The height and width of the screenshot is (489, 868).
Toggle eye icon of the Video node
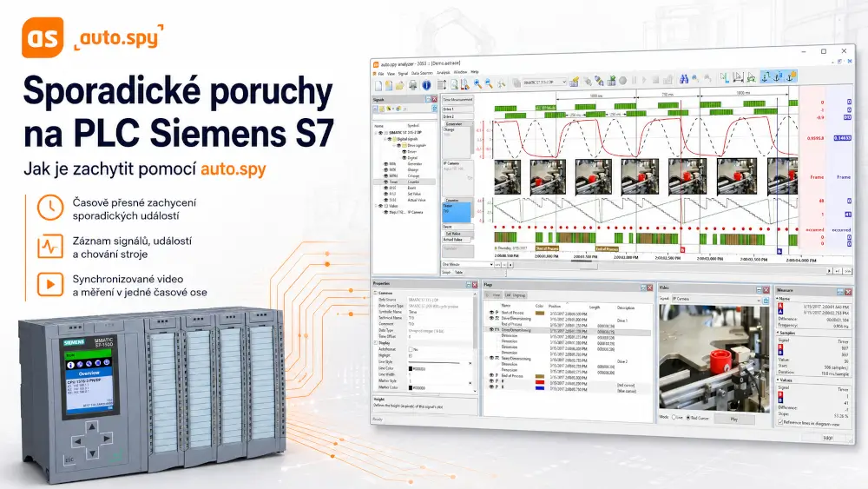(380, 206)
